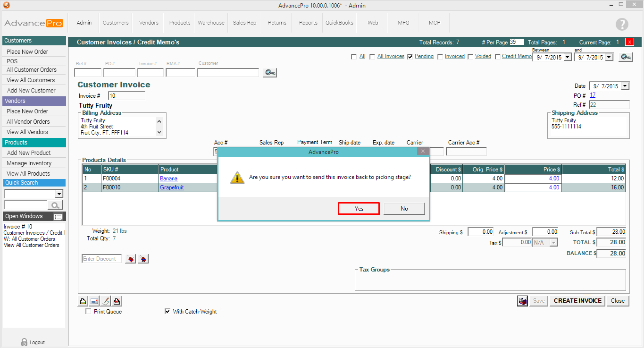Click the search key icon beside date range

626,57
